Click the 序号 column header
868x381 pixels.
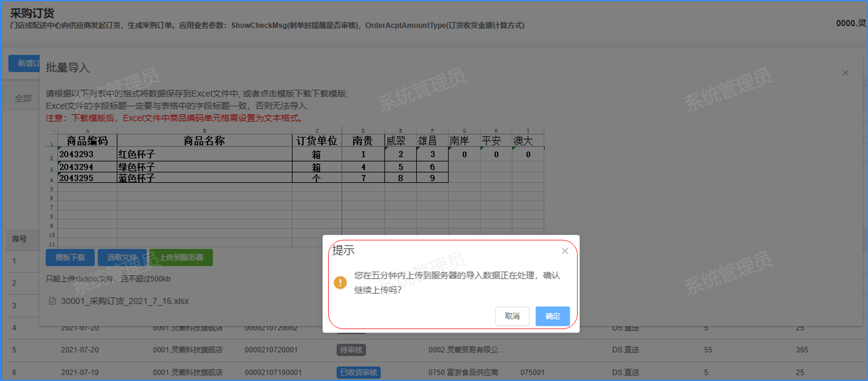tap(19, 239)
